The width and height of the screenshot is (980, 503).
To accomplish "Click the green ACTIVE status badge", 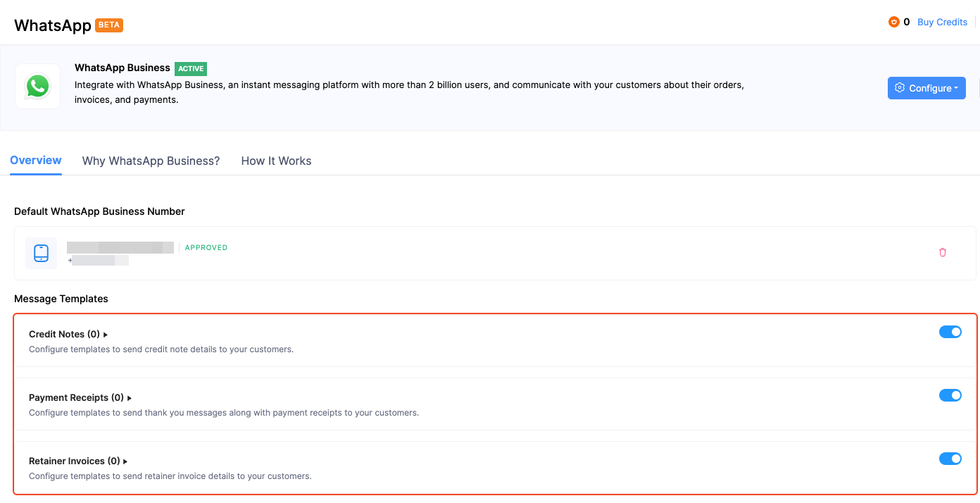I will (x=191, y=68).
